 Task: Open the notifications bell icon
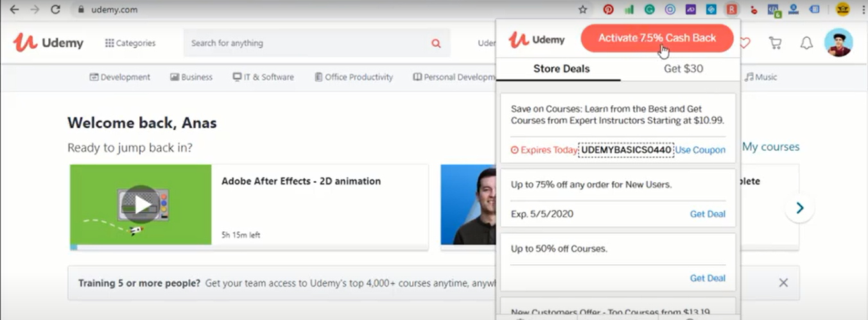pos(806,43)
